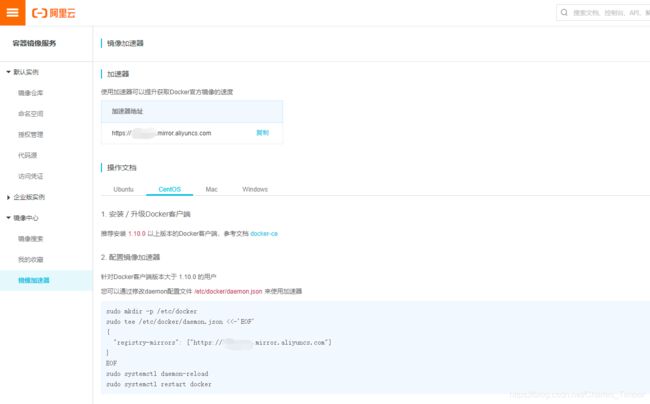Open 访问凭证 in the sidebar
This screenshot has width=650, height=404.
[x=30, y=176]
